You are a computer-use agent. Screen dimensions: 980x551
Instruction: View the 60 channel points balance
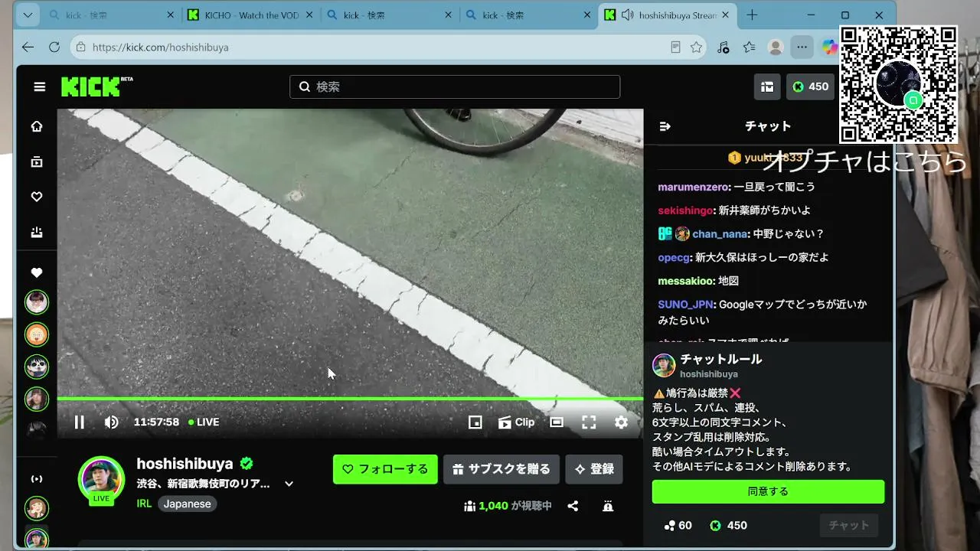coord(678,525)
